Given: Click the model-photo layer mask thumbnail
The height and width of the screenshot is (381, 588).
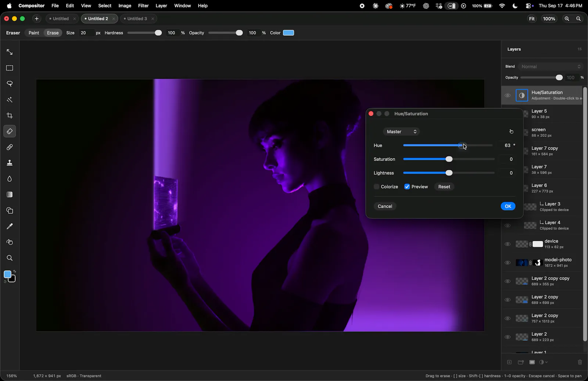Looking at the screenshot, I should [x=538, y=263].
